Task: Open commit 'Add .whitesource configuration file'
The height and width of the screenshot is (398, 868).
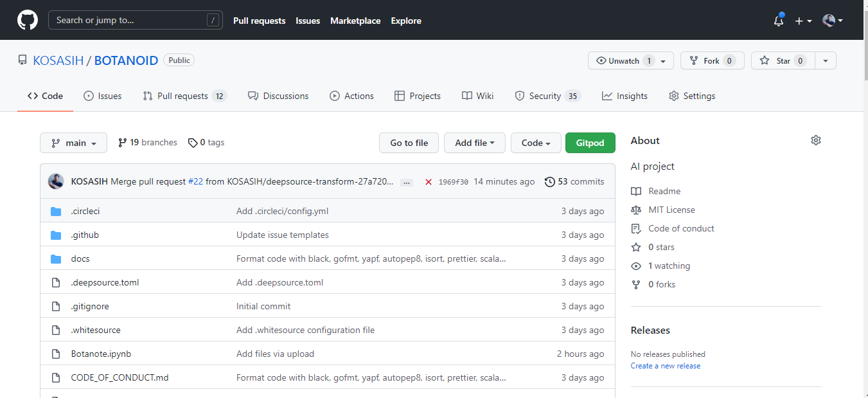Action: [305, 330]
